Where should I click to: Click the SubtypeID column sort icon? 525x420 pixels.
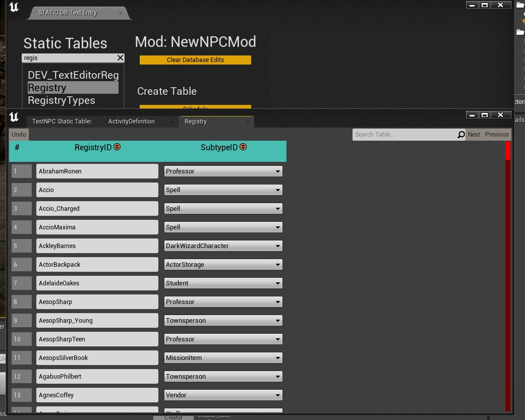click(243, 147)
